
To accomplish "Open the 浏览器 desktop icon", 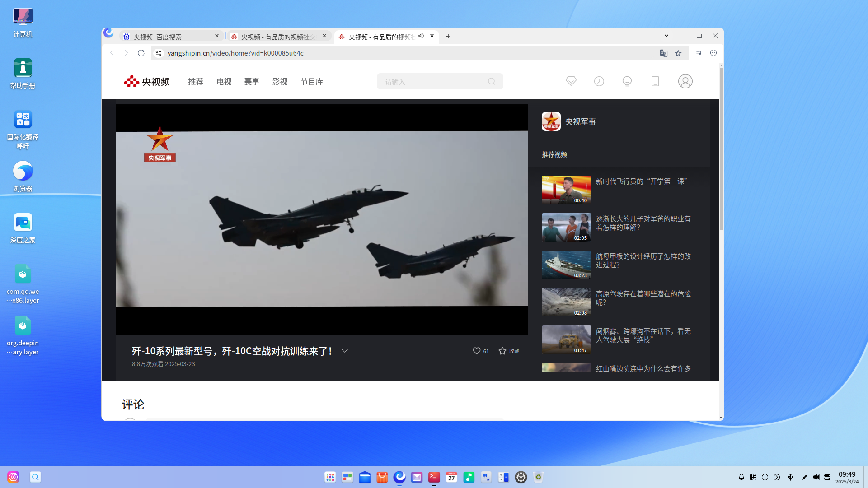I will pyautogui.click(x=23, y=177).
